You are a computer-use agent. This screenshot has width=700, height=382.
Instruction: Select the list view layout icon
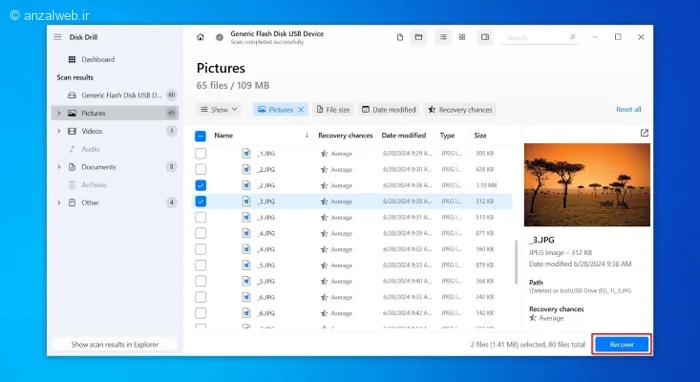click(443, 37)
